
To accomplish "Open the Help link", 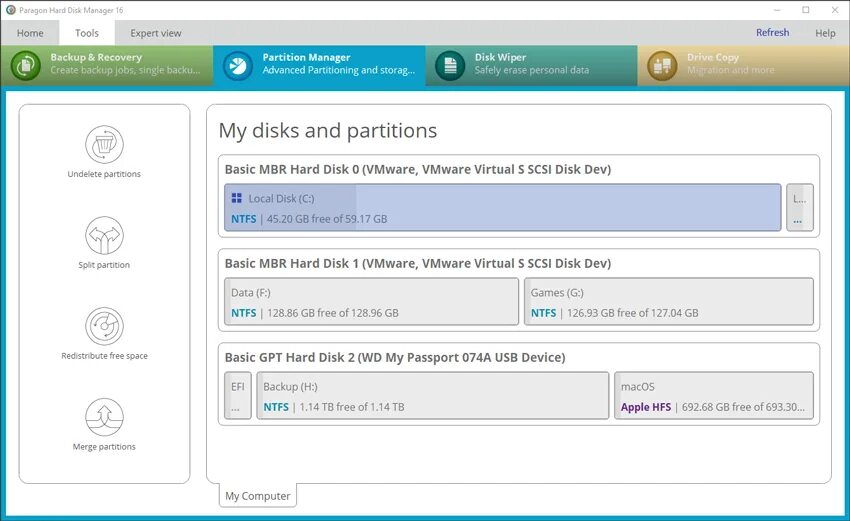I will (825, 33).
